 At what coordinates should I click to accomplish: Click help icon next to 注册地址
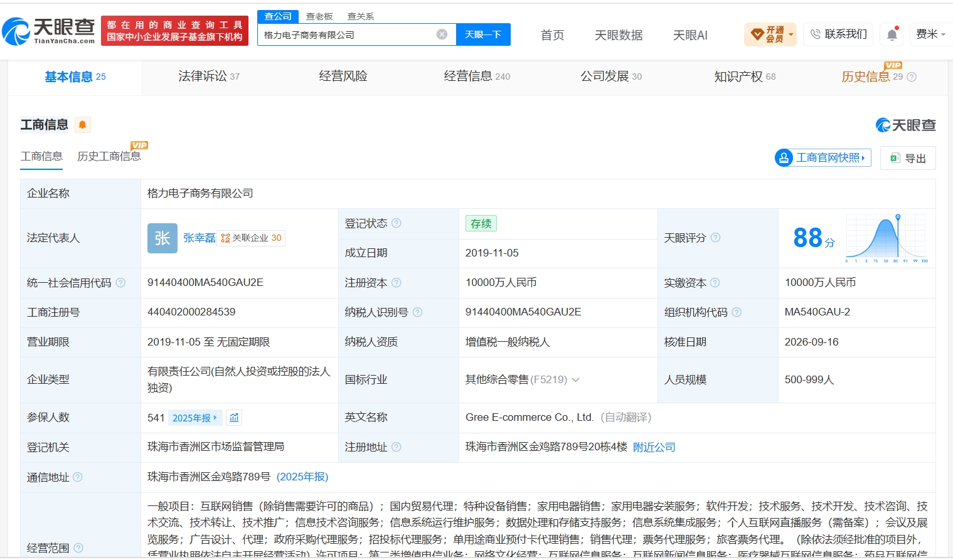[397, 447]
